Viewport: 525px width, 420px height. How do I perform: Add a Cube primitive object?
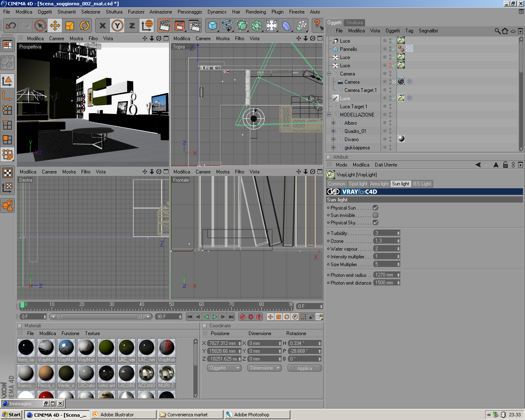[x=212, y=26]
